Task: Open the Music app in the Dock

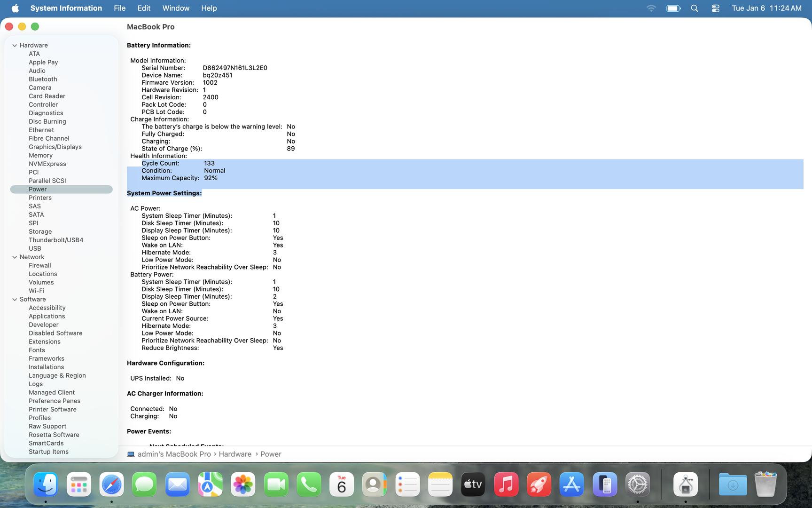Action: (x=506, y=484)
